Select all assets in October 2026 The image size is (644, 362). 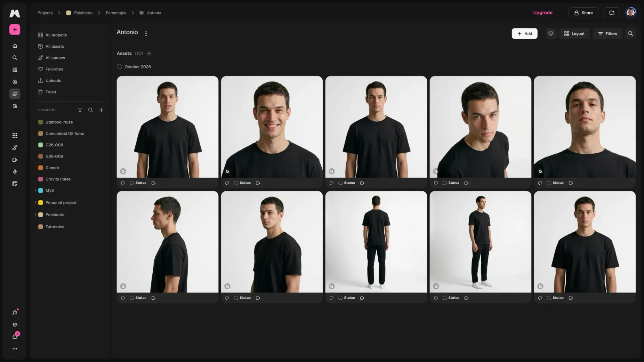pyautogui.click(x=119, y=67)
